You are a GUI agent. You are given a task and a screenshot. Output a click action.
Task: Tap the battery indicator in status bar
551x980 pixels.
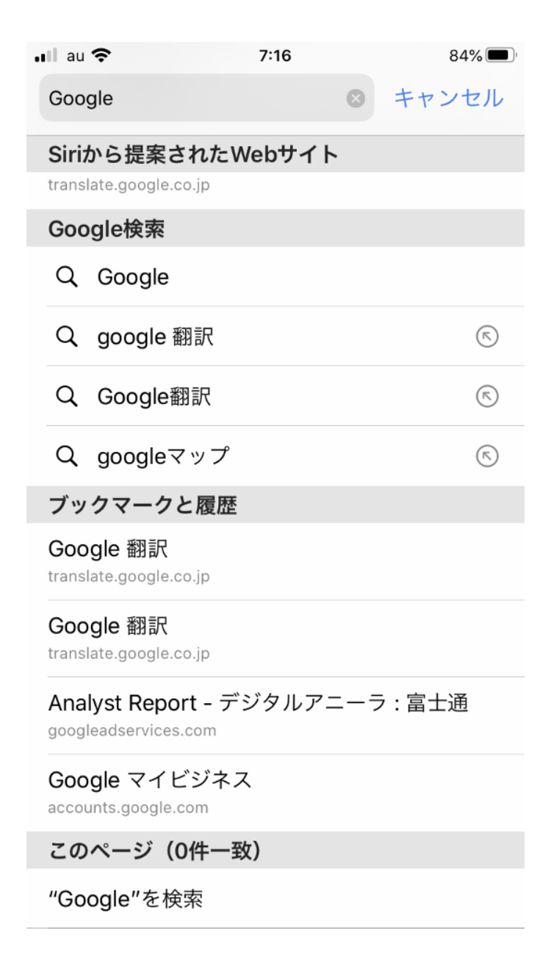(x=500, y=57)
